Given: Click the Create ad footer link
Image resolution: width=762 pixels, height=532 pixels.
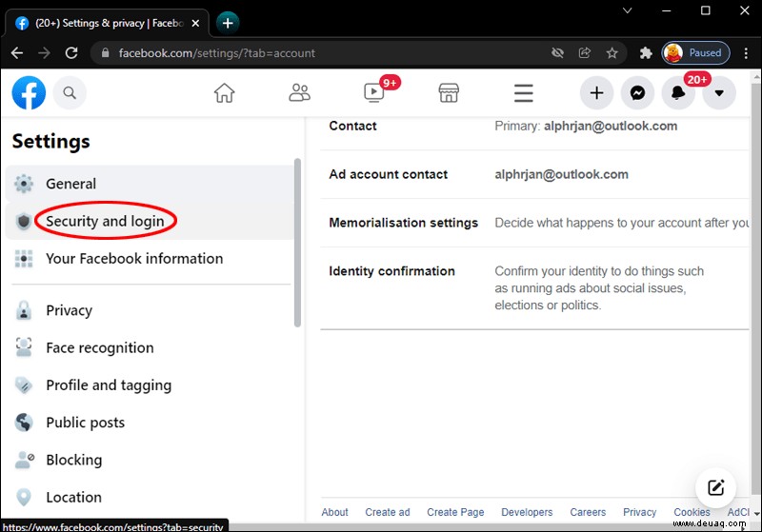Looking at the screenshot, I should pyautogui.click(x=388, y=512).
